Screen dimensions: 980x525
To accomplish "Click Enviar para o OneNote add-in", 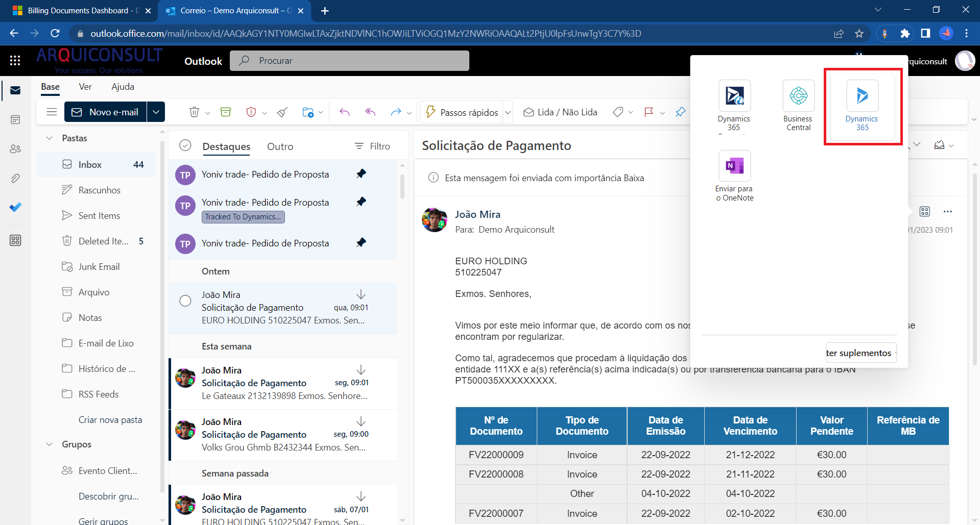I will coord(734,177).
